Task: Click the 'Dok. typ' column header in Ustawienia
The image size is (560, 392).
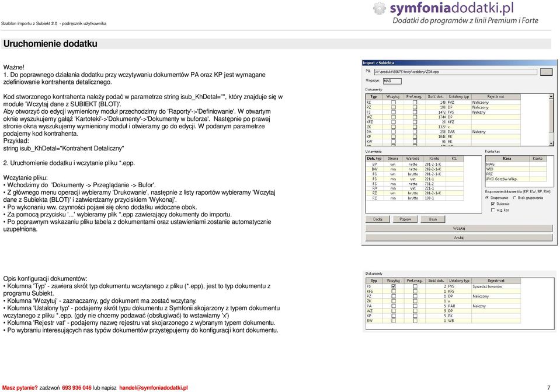Action: click(x=375, y=158)
